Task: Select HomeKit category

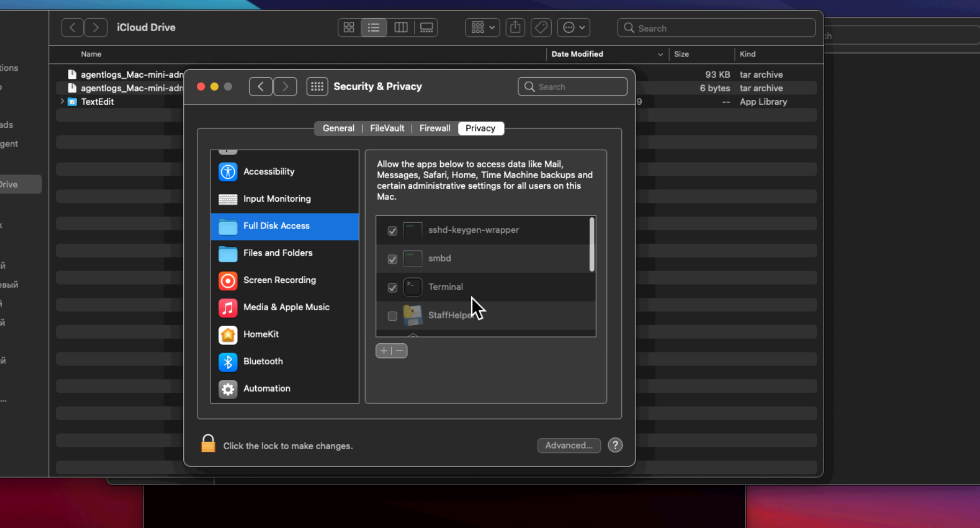Action: coord(285,334)
